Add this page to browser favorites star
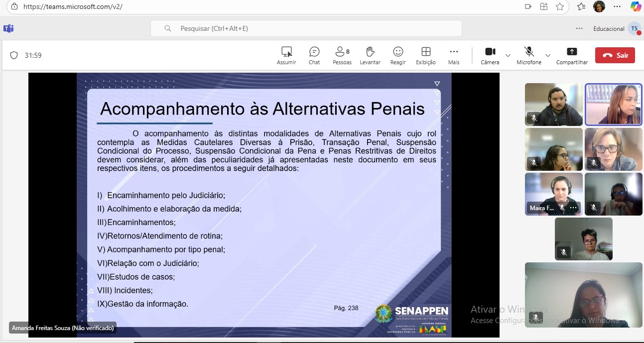644x343 pixels. [560, 6]
